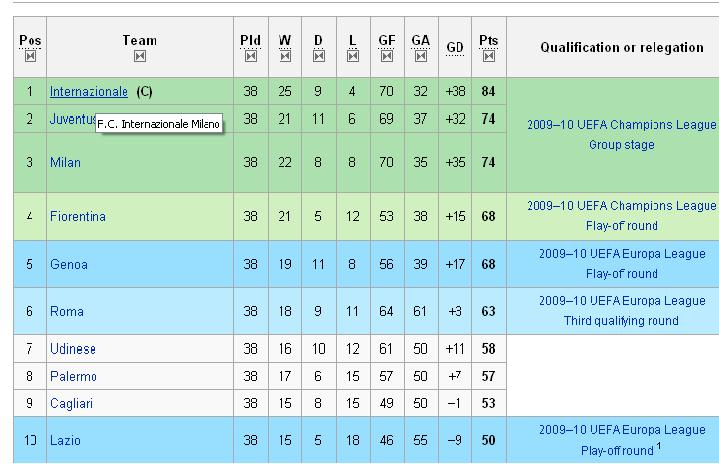Click the Palermo team link
This screenshot has height=464, width=719.
click(x=73, y=376)
